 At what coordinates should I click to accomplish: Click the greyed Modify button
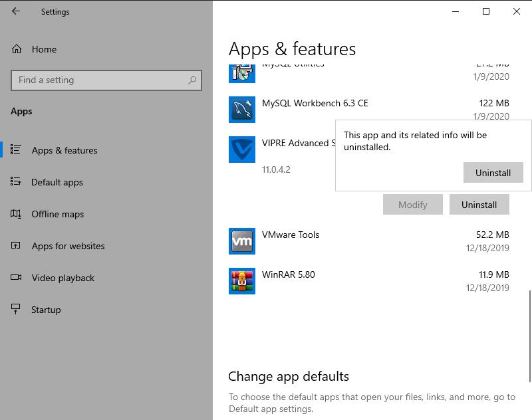(x=412, y=205)
